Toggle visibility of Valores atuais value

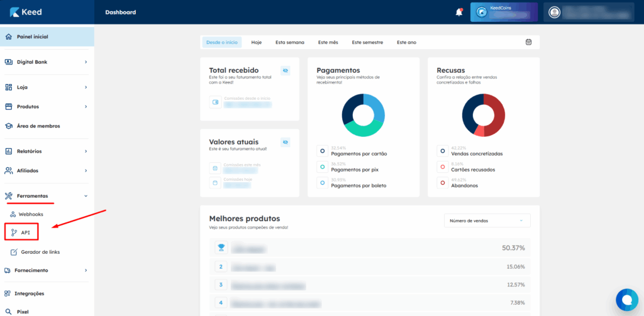tap(285, 143)
